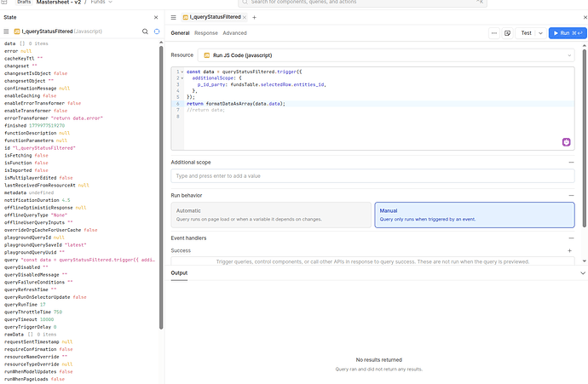Add a new query tab

(254, 17)
